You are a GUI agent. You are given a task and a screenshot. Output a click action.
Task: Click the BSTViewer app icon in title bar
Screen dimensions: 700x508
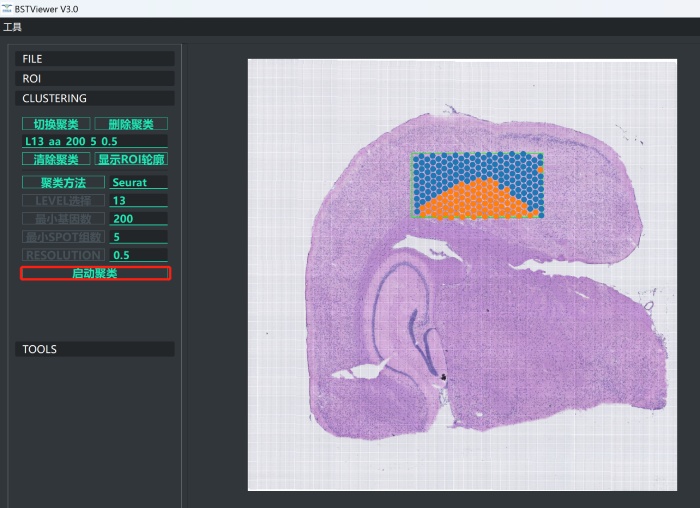tap(7, 8)
